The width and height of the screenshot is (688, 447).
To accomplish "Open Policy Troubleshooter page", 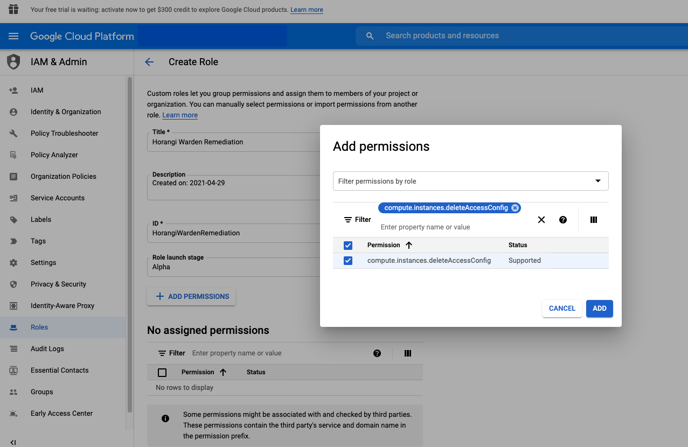I will [64, 133].
